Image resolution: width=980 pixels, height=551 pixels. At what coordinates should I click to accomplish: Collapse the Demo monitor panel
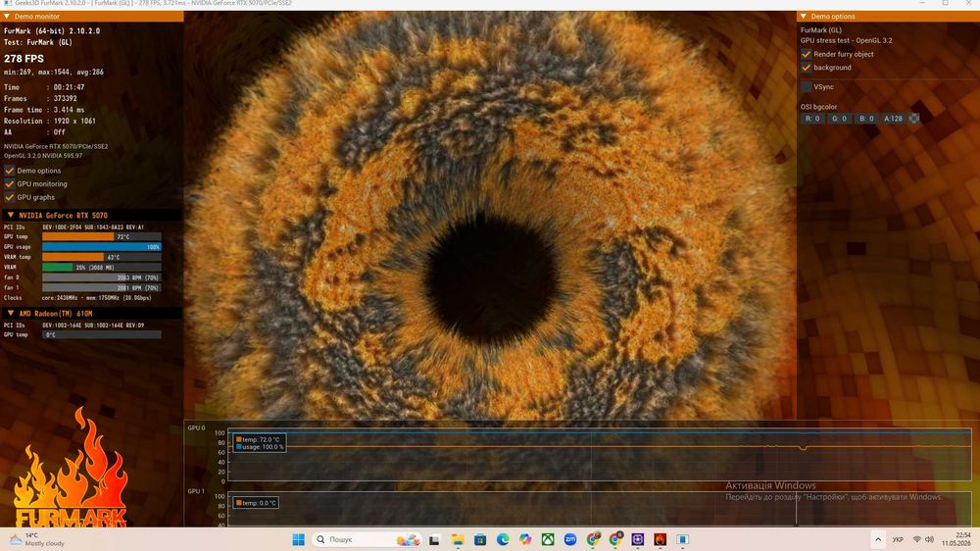tap(7, 17)
